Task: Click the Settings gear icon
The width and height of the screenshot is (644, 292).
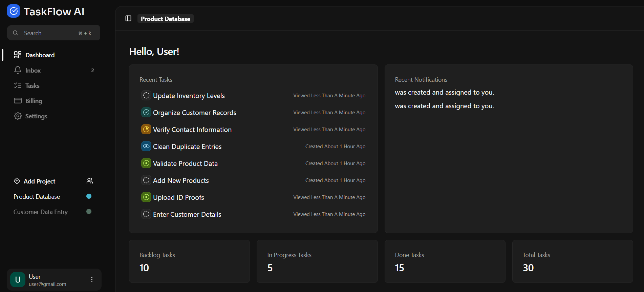Action: pyautogui.click(x=18, y=116)
